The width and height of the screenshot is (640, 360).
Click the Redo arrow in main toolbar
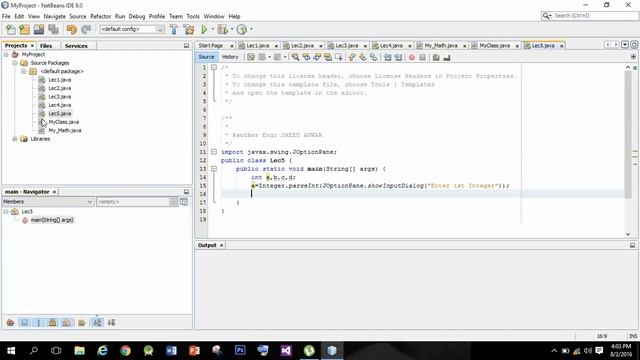coord(86,29)
